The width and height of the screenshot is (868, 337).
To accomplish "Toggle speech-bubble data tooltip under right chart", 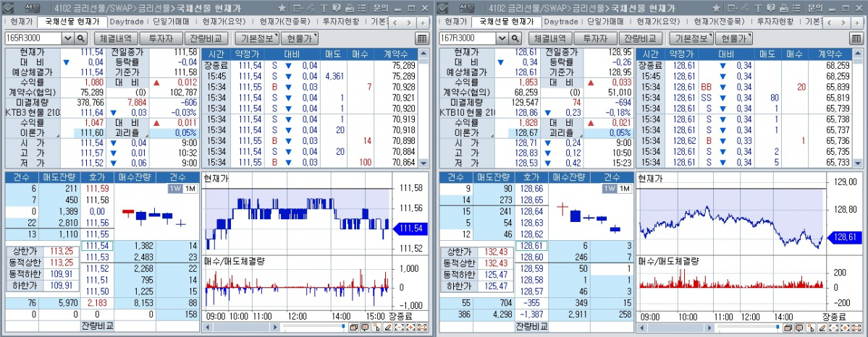I will point(799,327).
